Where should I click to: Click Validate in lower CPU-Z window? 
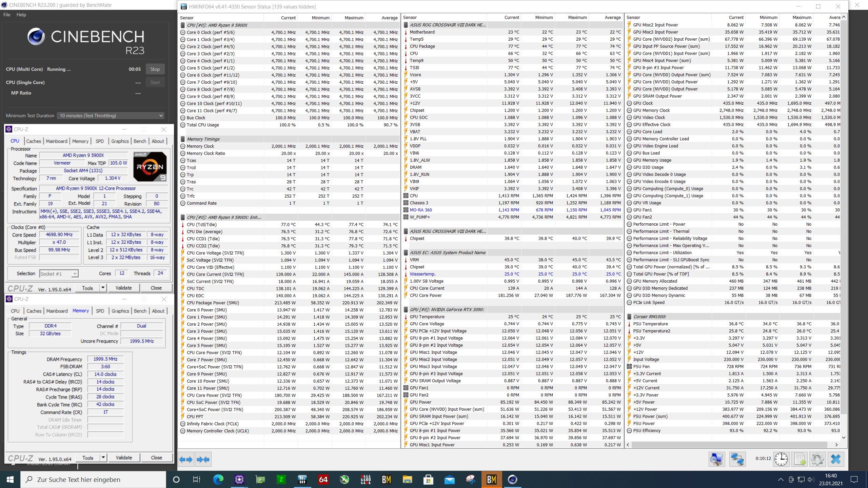tap(124, 457)
